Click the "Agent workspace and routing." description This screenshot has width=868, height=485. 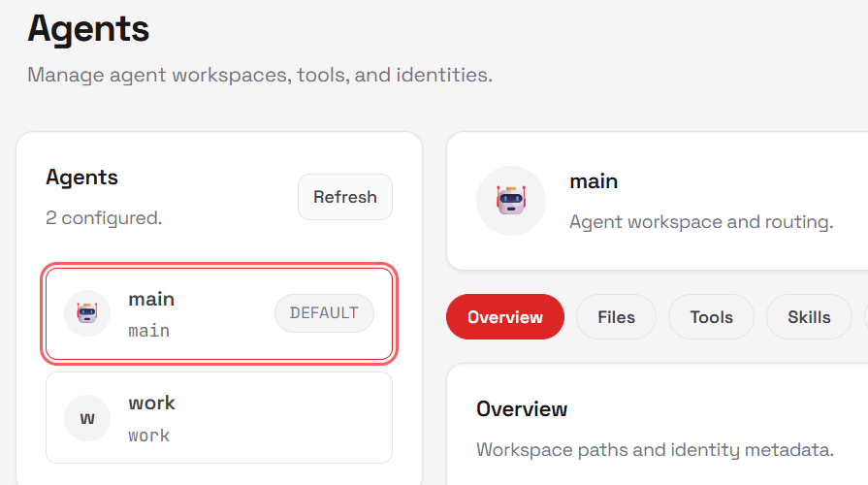pos(701,222)
